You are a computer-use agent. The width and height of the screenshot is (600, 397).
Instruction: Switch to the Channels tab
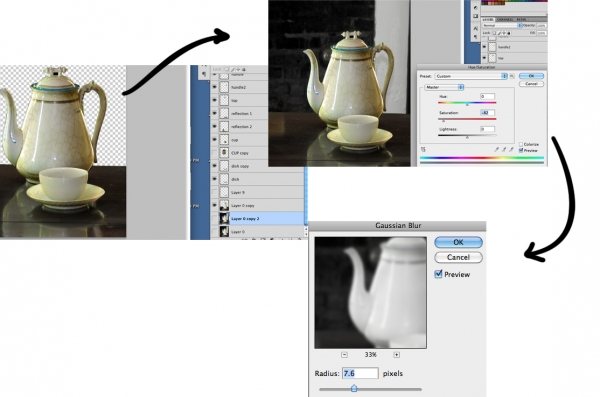(505, 19)
